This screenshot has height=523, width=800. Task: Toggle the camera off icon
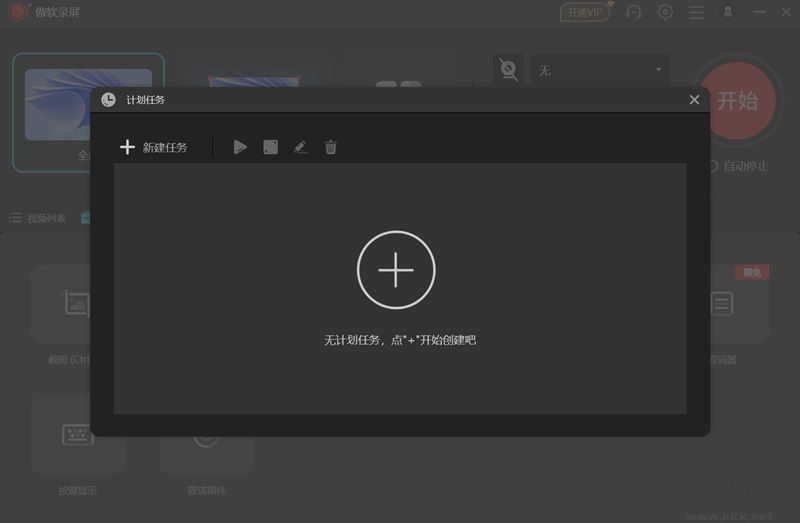[x=508, y=69]
